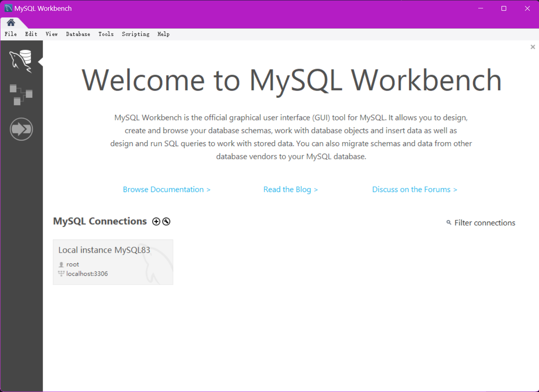Open the Tools menu
The image size is (539, 392).
[106, 34]
